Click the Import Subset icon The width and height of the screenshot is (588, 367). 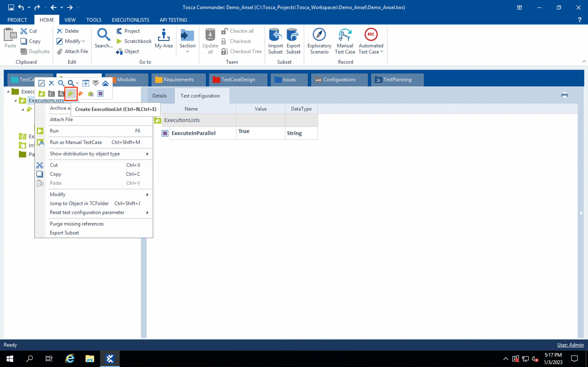tap(275, 35)
